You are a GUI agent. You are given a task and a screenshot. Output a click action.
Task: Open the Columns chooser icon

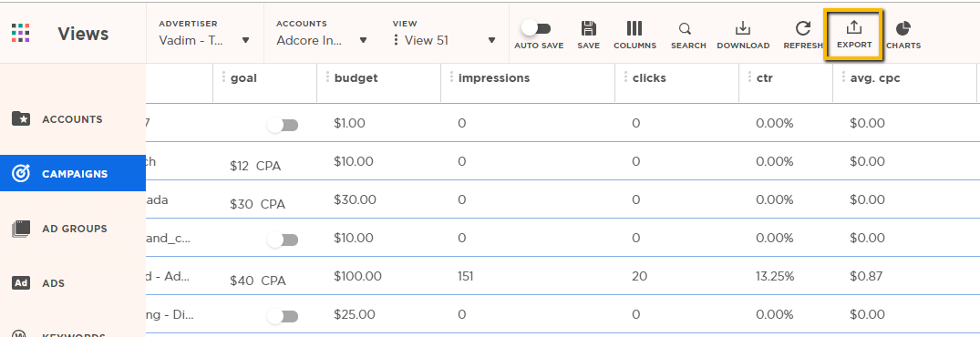pyautogui.click(x=634, y=29)
